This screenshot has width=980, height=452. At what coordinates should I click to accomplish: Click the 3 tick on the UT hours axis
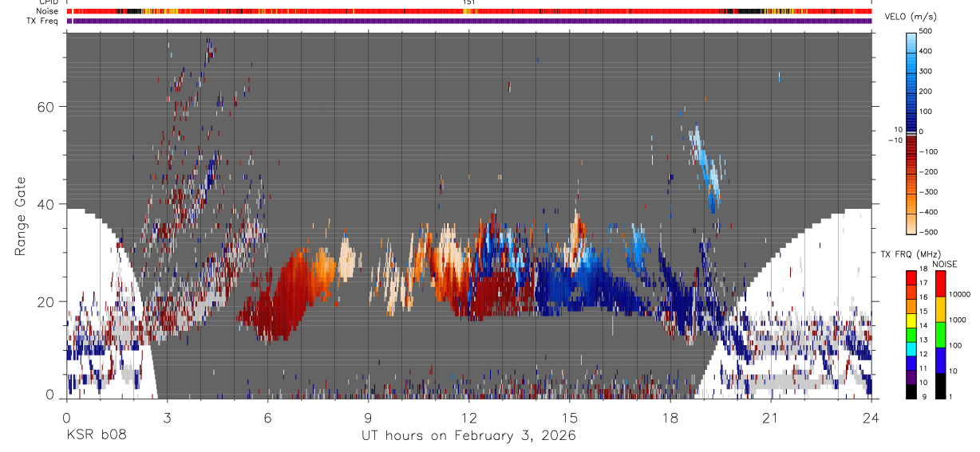167,417
